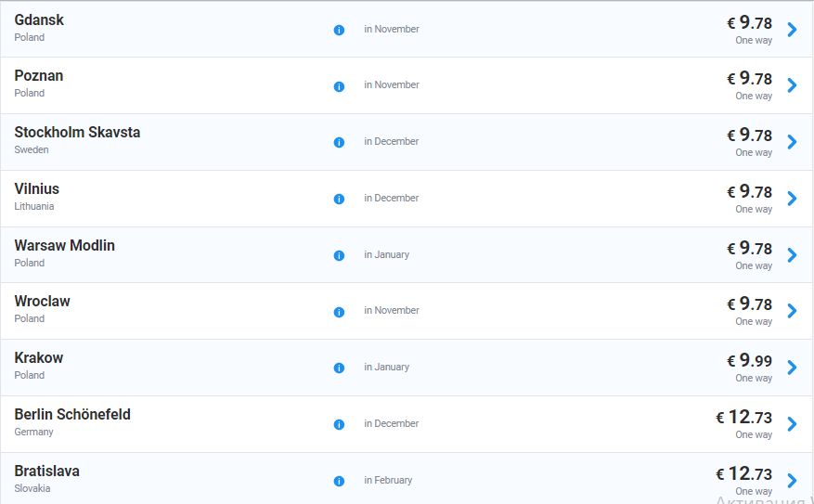This screenshot has height=504, width=814.
Task: Select the Warsaw Modlin destination name
Action: pyautogui.click(x=65, y=245)
